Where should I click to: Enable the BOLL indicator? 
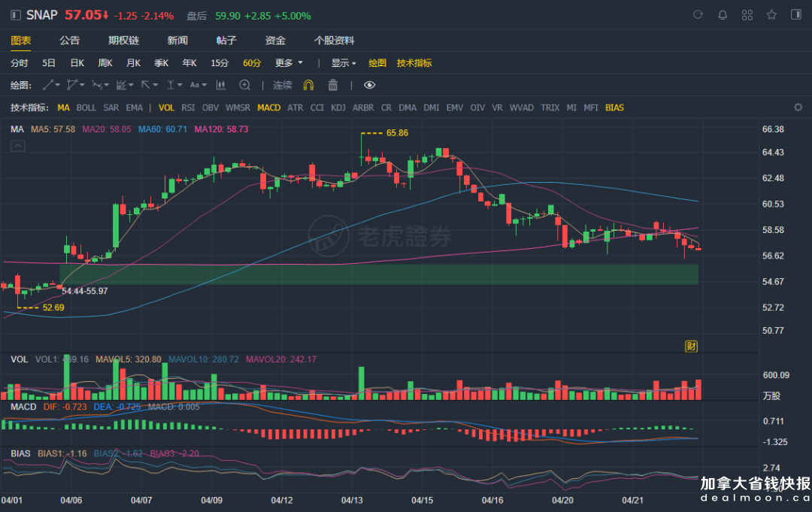pyautogui.click(x=86, y=108)
